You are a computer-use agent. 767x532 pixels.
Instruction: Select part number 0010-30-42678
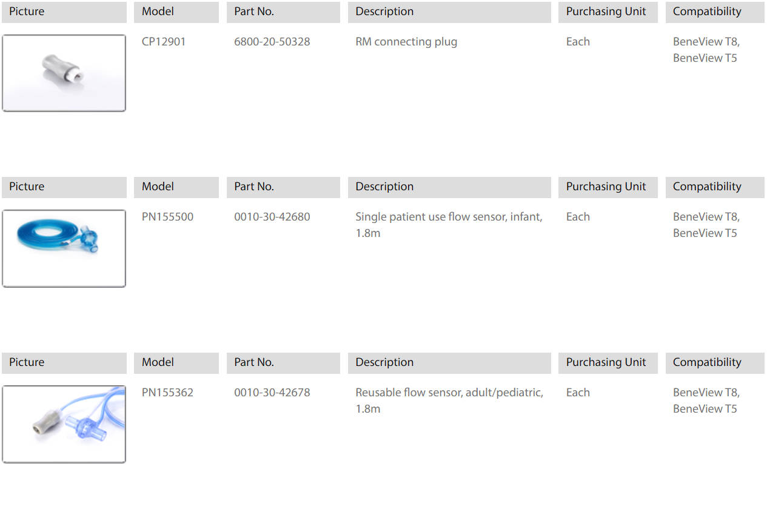tap(272, 393)
